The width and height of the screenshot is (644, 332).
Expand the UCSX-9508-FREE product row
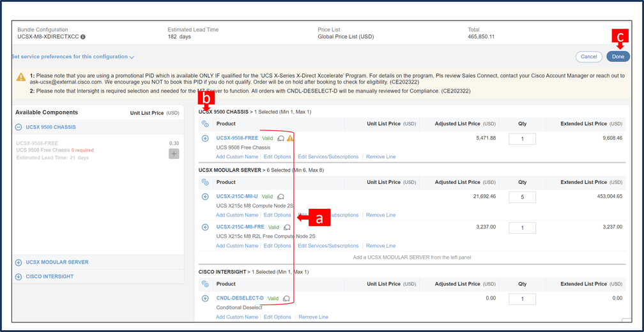(205, 139)
